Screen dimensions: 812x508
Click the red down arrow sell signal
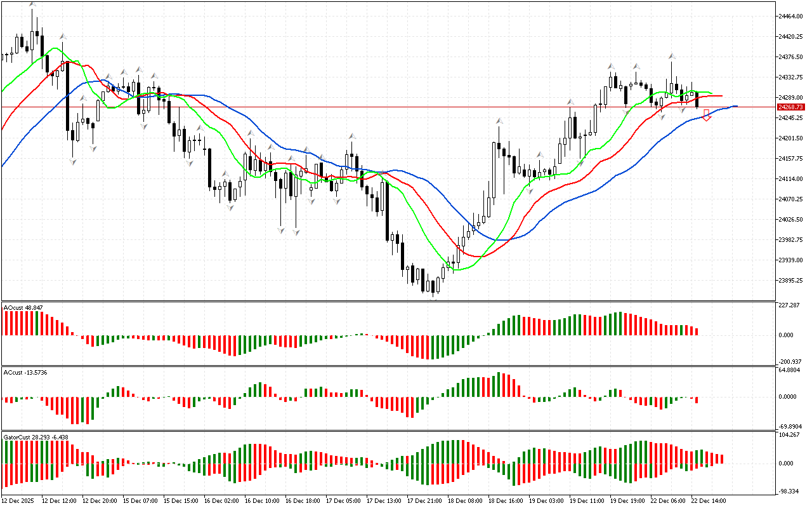tap(707, 115)
